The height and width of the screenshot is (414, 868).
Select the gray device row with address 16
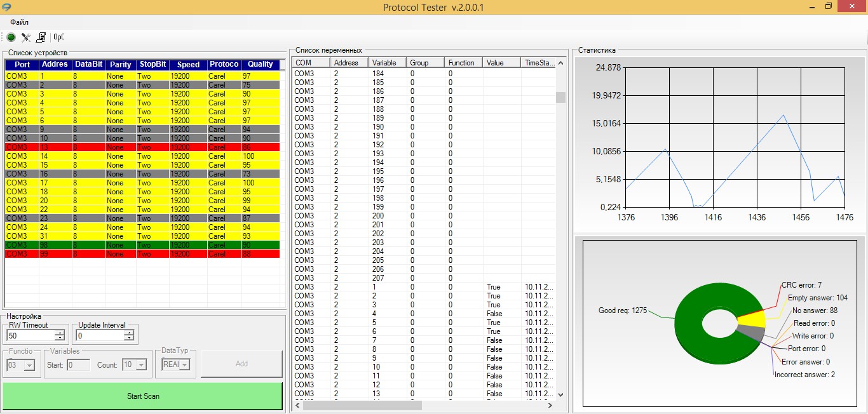tap(143, 173)
